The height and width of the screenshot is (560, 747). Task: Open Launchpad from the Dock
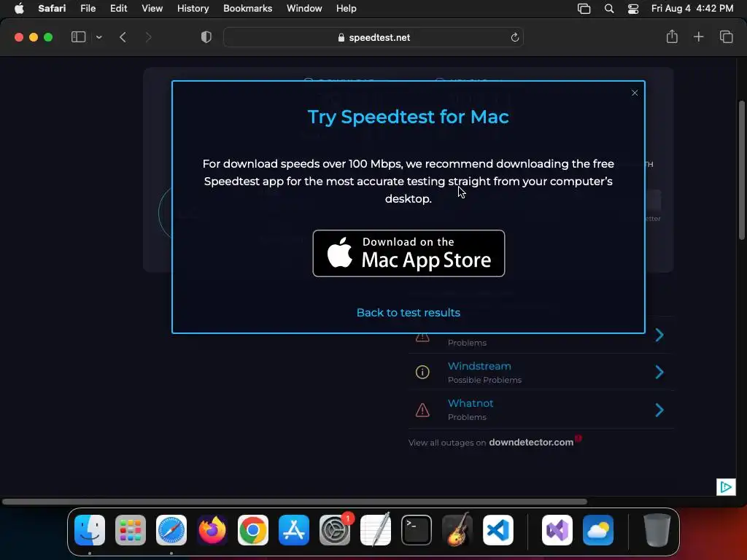click(131, 530)
